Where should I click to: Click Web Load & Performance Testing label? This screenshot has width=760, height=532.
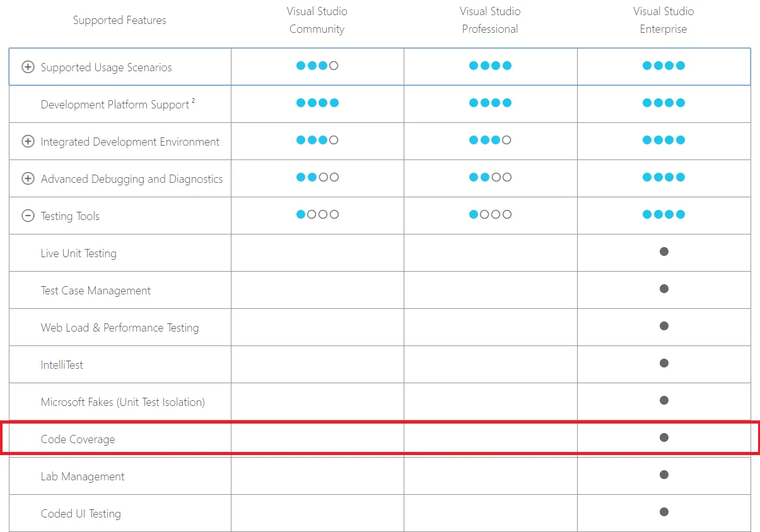[x=120, y=328]
